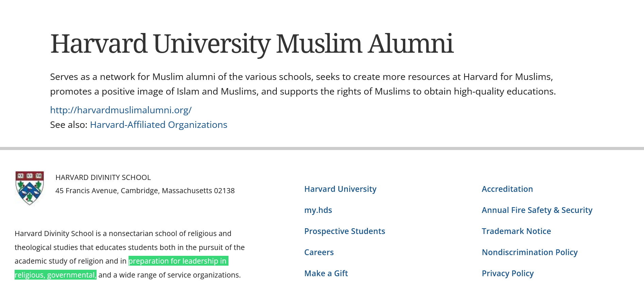Open the Privacy Policy link

pos(508,273)
